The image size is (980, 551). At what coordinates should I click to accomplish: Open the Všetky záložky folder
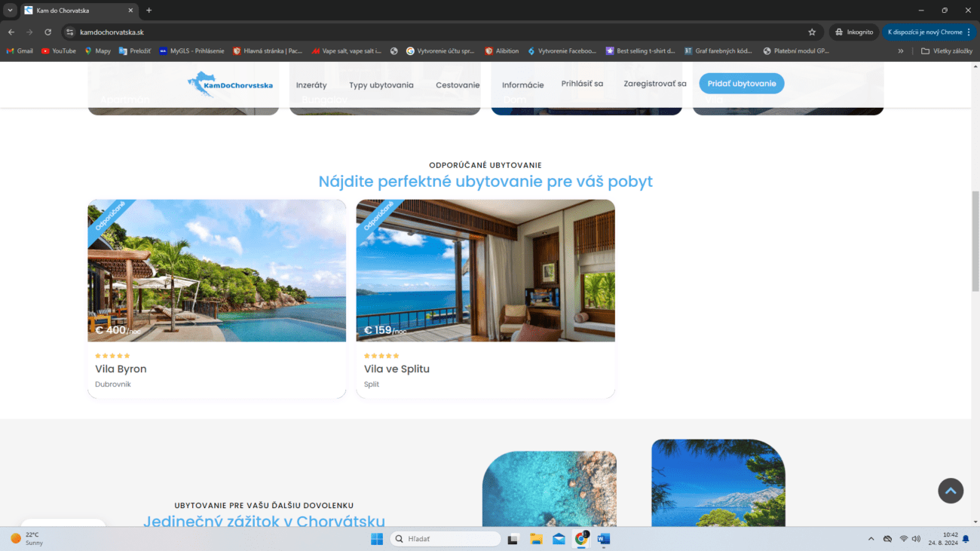[x=946, y=51]
